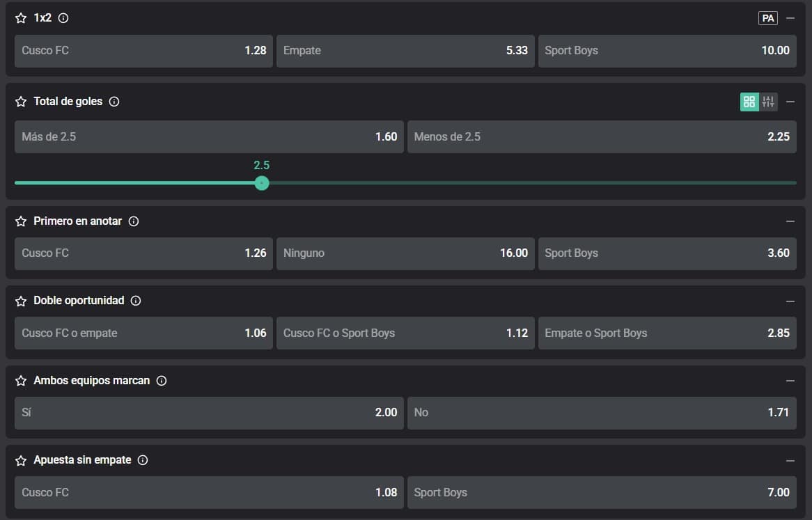
Task: Choose Empate o Sport Boys double chance
Action: [x=666, y=333]
